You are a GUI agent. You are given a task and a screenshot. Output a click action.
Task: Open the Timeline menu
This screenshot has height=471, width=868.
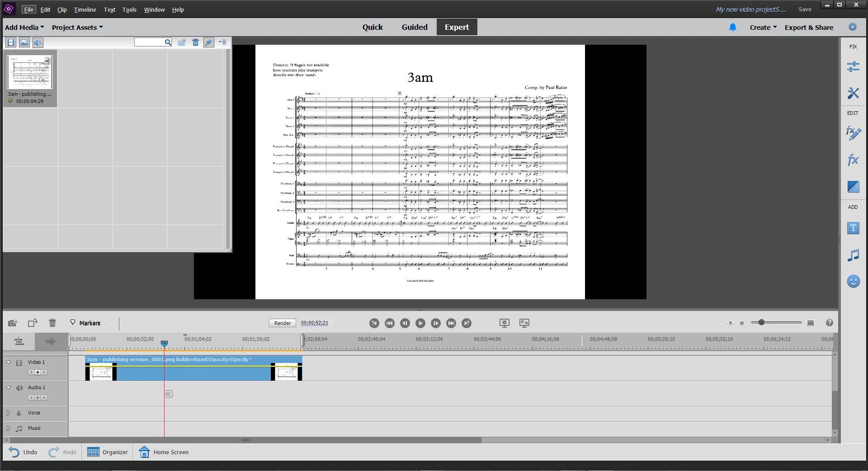click(85, 9)
